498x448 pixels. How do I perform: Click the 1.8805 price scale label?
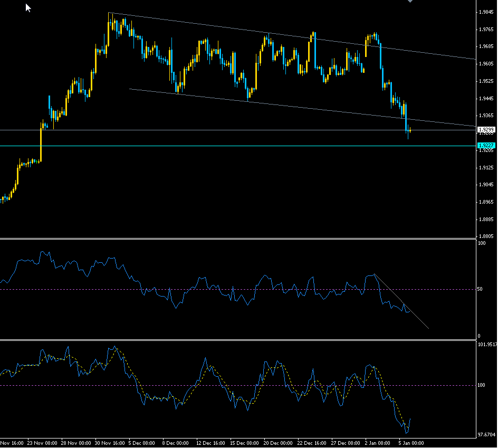coord(486,236)
